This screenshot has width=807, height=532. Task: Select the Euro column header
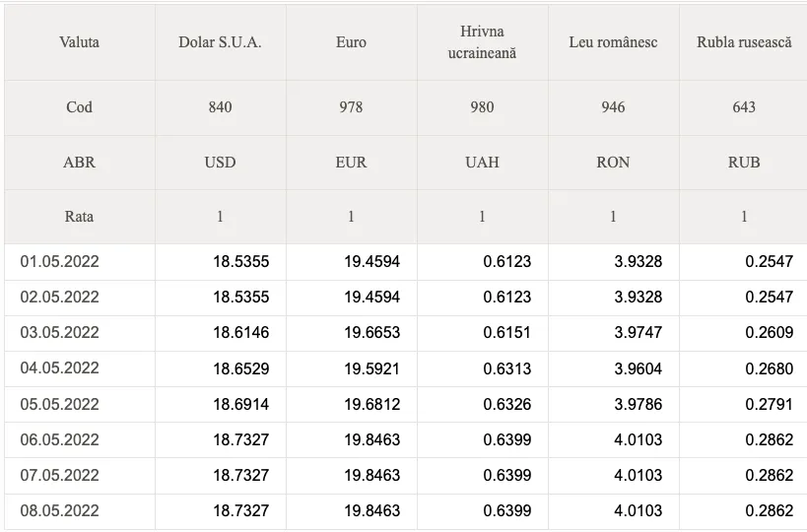click(x=351, y=42)
